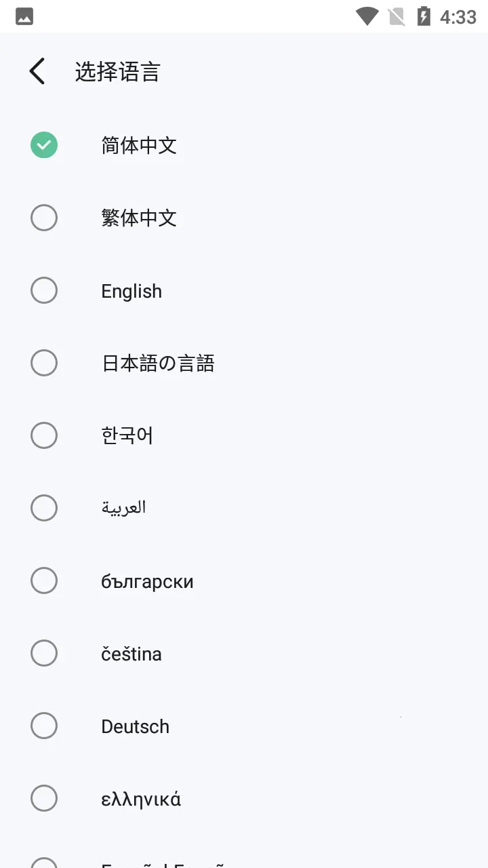This screenshot has width=488, height=868.
Task: Select čeština as the language
Action: [131, 653]
